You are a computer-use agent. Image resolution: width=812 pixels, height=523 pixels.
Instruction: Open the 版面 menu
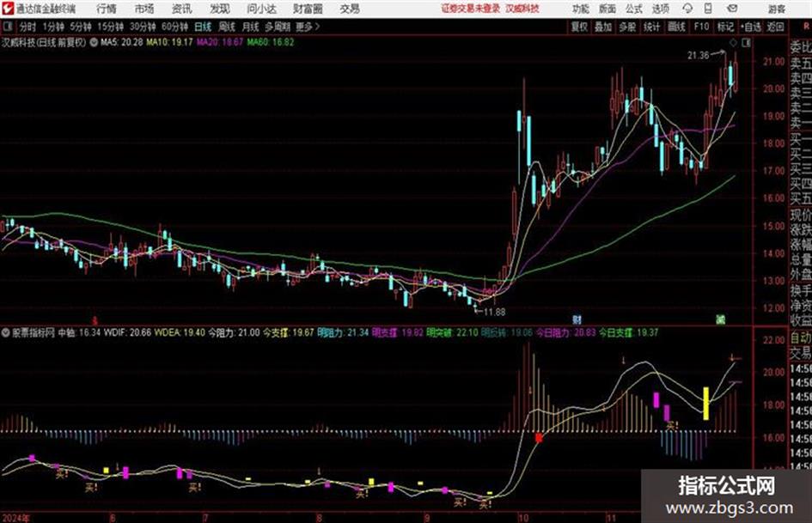pos(607,9)
